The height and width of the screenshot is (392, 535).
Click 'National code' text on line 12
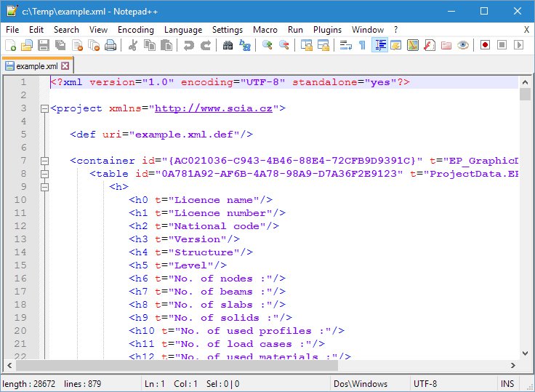click(x=217, y=226)
